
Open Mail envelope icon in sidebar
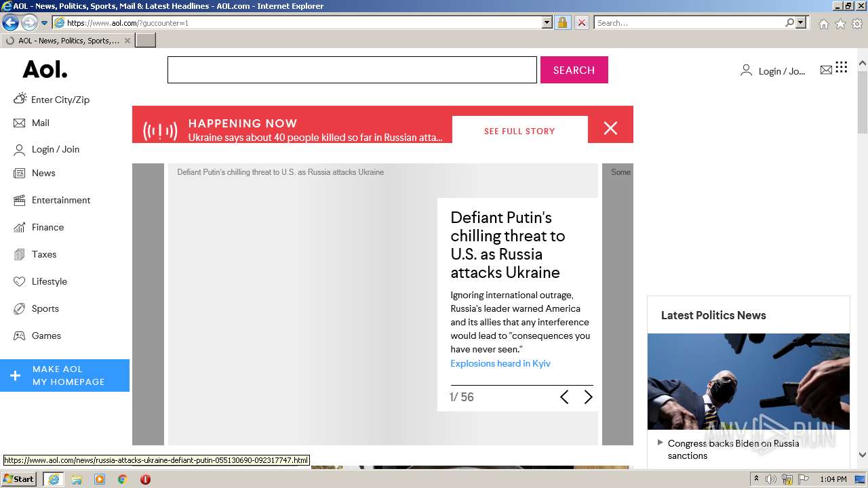pos(19,123)
